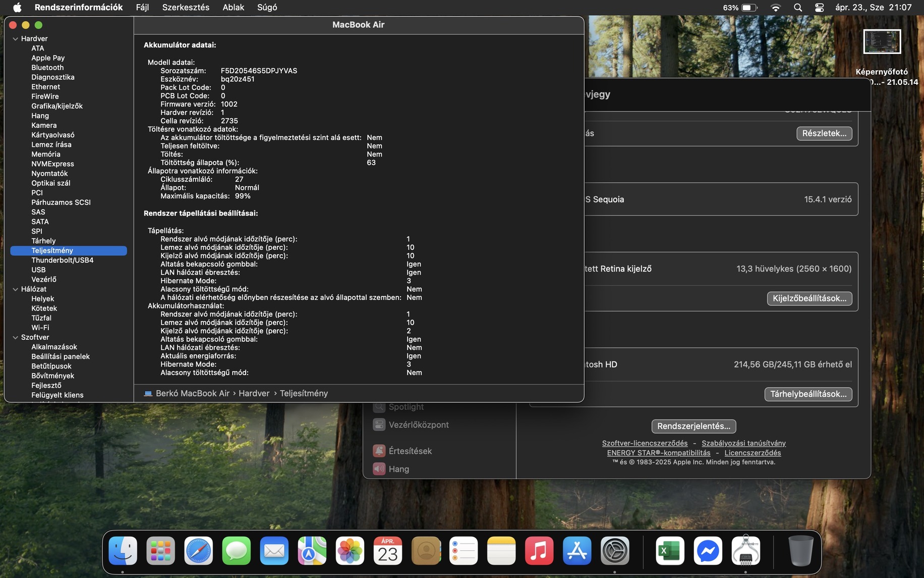This screenshot has height=578, width=924.
Task: Select Értesítések icon in System Settings sidebar
Action: pos(379,451)
